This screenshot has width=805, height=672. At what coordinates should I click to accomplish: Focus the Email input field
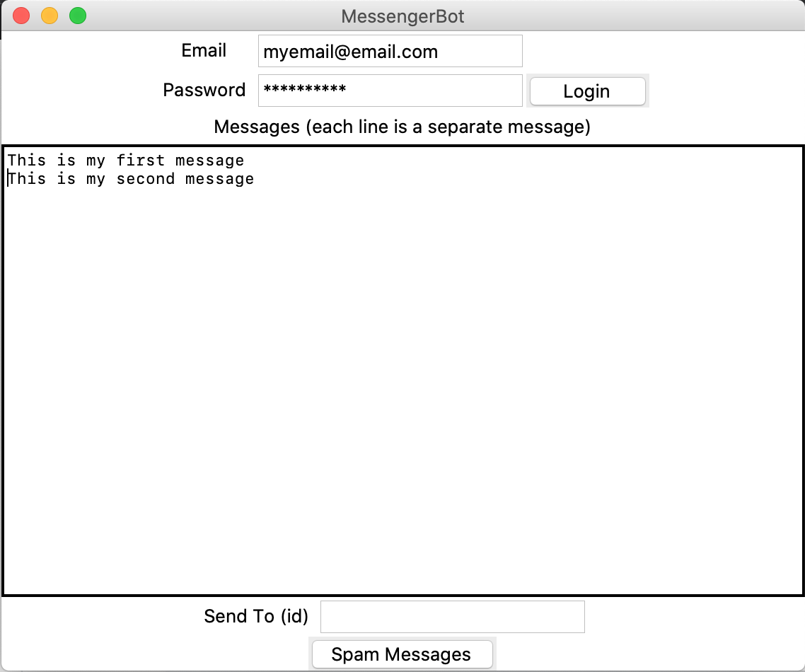(390, 52)
